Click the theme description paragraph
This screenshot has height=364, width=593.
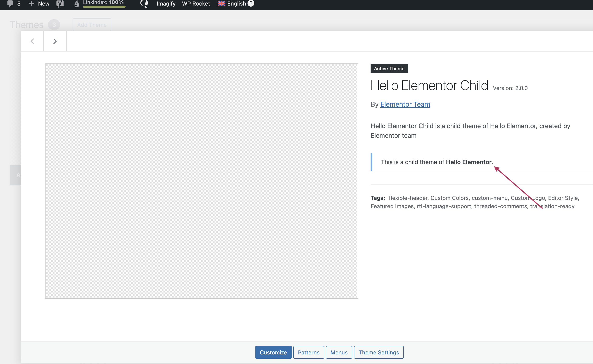tap(470, 131)
